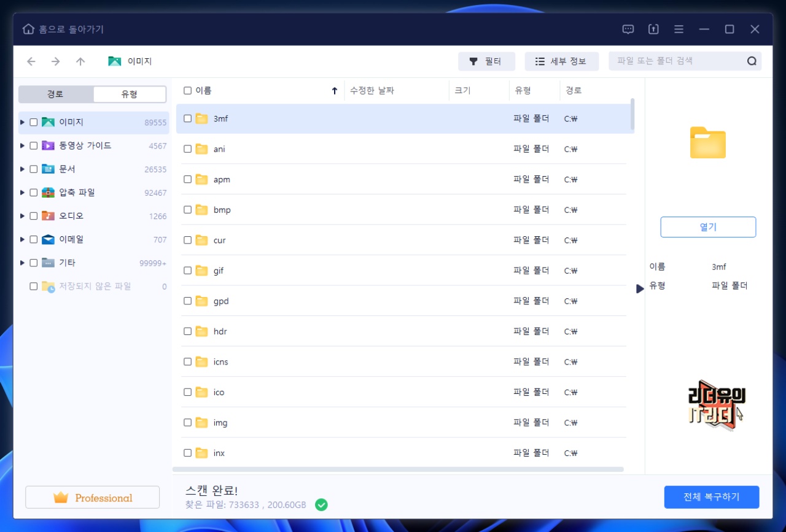Viewport: 786px width, 532px height.
Task: Click the 오디오 music icon
Action: click(48, 216)
